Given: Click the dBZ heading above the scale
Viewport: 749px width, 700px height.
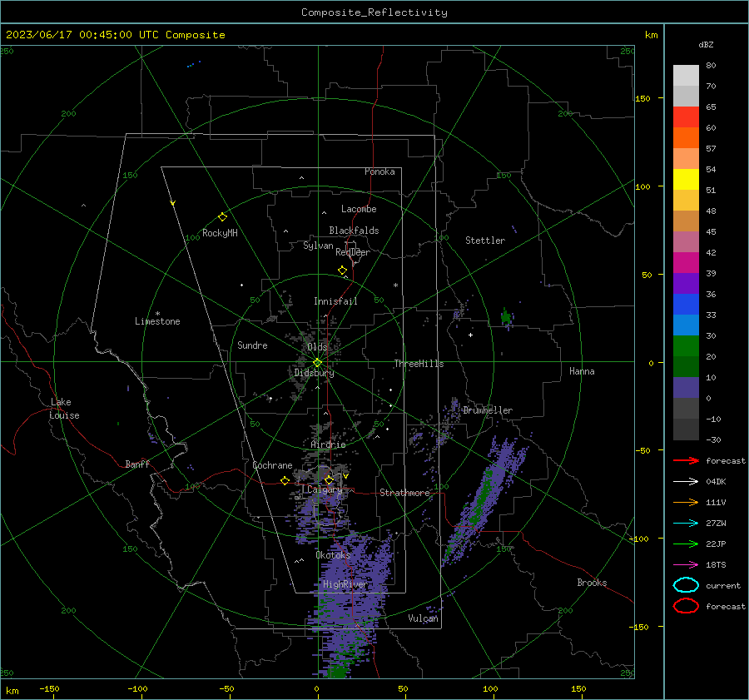Looking at the screenshot, I should (x=706, y=44).
